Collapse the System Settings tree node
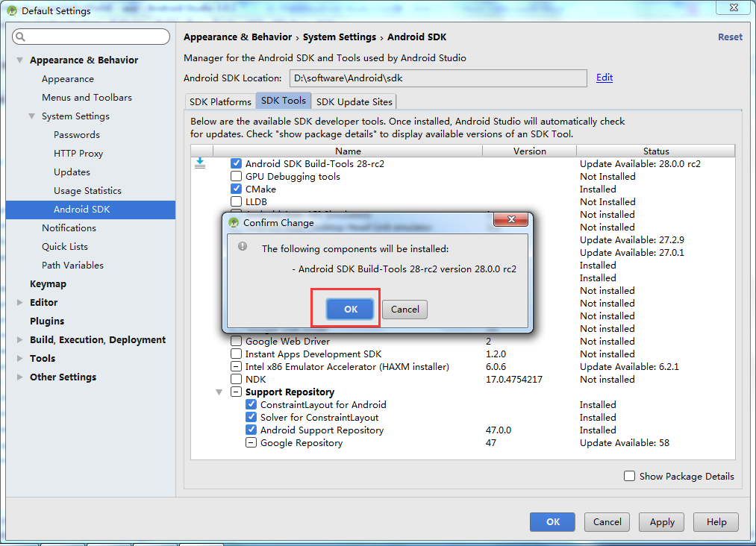 point(32,116)
